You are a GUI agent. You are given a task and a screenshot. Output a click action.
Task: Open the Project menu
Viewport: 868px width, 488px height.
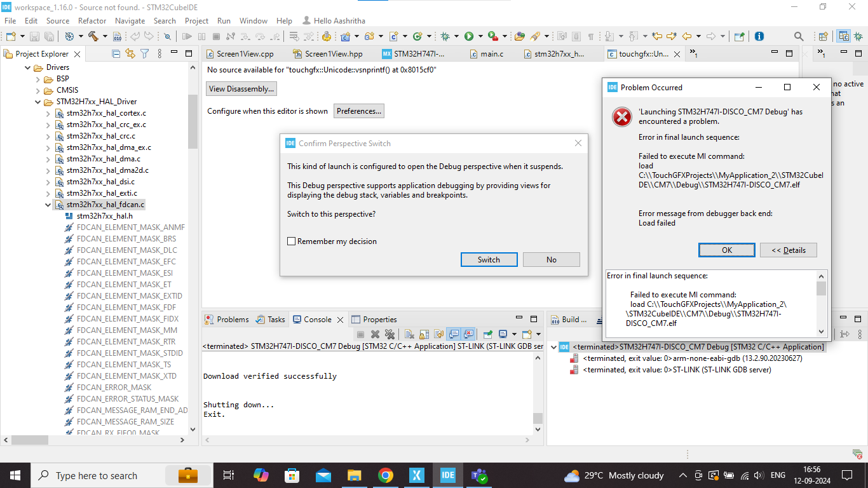click(x=196, y=20)
